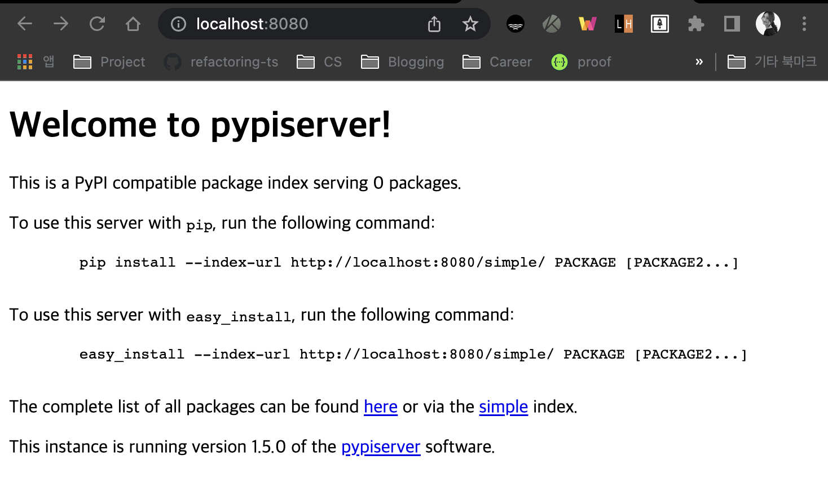This screenshot has height=504, width=828.
Task: Open the LH extension icon
Action: pos(624,24)
